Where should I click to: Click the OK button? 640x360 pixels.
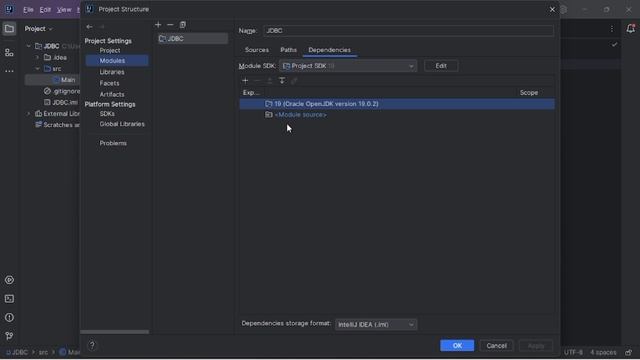pyautogui.click(x=457, y=345)
